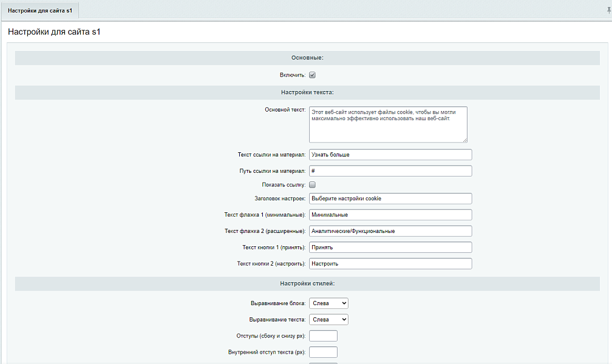Open the Выравнивание блока dropdown
Viewport: 612px width, 364px height.
328,303
